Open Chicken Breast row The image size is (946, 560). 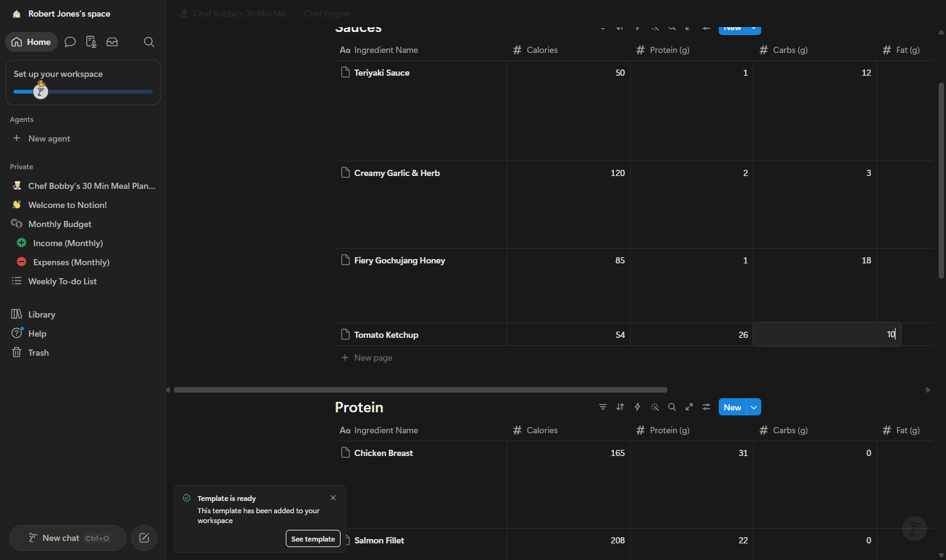point(383,453)
